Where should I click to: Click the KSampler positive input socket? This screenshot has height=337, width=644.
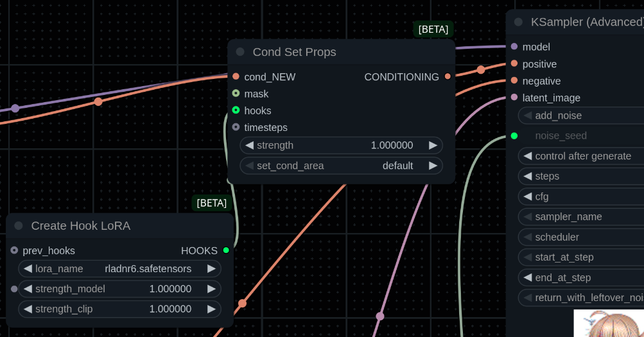coord(514,64)
